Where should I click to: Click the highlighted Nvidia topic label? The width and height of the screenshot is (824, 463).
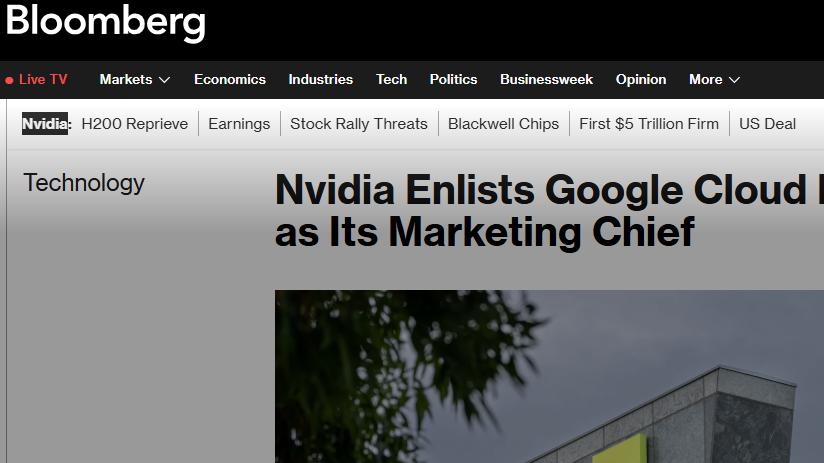(46, 124)
